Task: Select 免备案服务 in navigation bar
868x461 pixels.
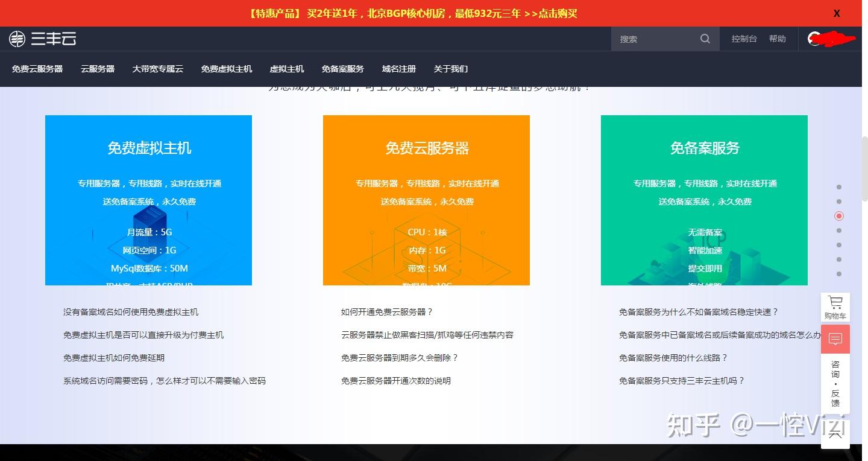Action: [343, 69]
